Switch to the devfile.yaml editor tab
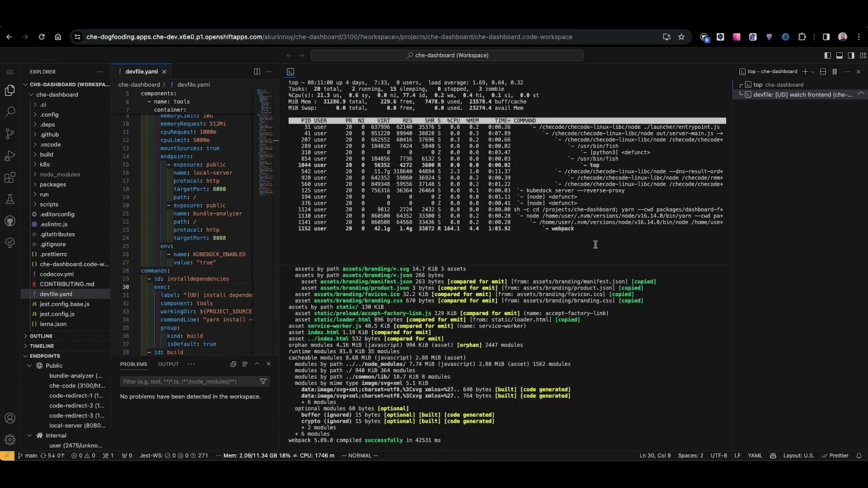 142,71
